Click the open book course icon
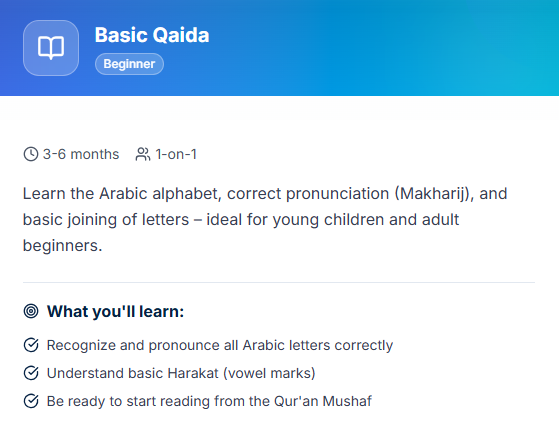Viewport: 559px width, 426px height. tap(51, 48)
